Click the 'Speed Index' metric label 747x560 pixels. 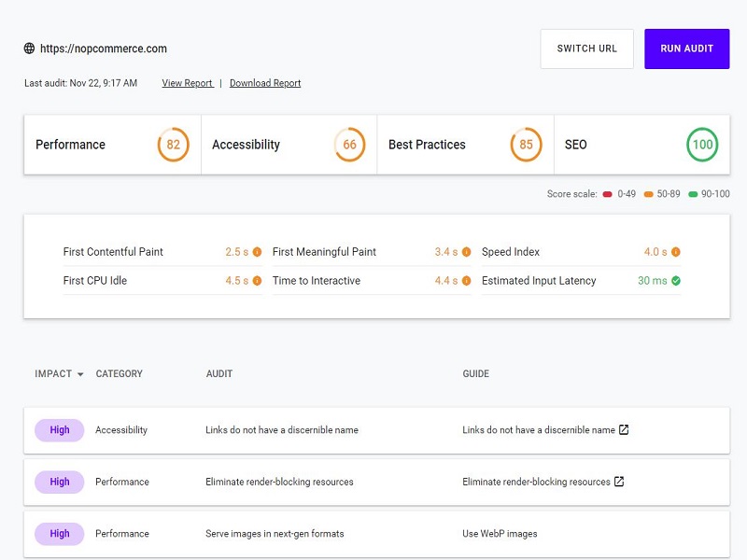click(511, 252)
